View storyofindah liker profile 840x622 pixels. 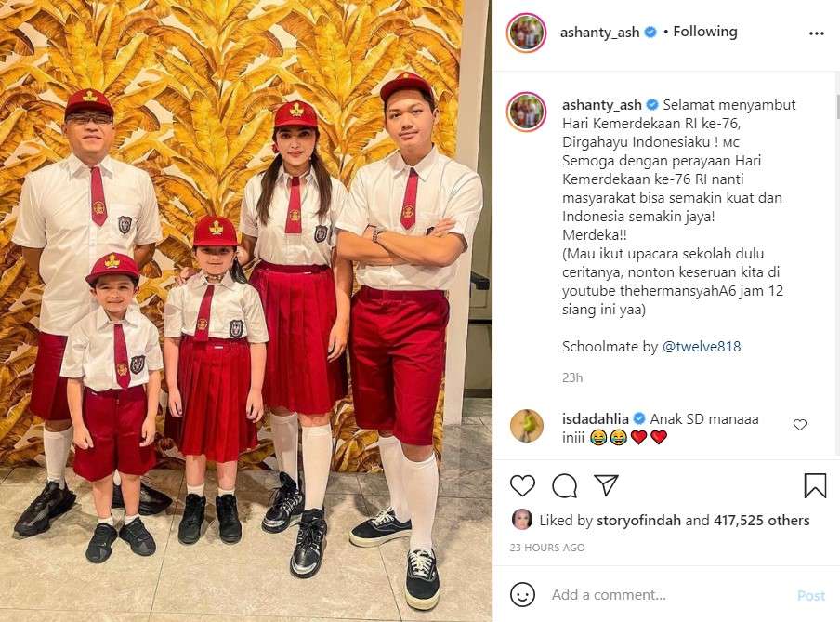pyautogui.click(x=638, y=520)
